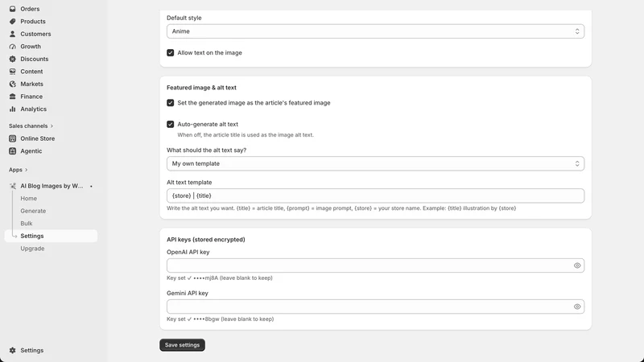644x362 pixels.
Task: Click the AI Blog Images app icon
Action: pos(13,186)
